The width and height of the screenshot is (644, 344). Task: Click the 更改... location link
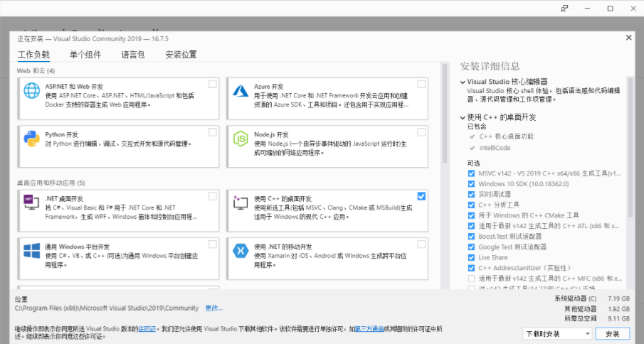tap(213, 308)
